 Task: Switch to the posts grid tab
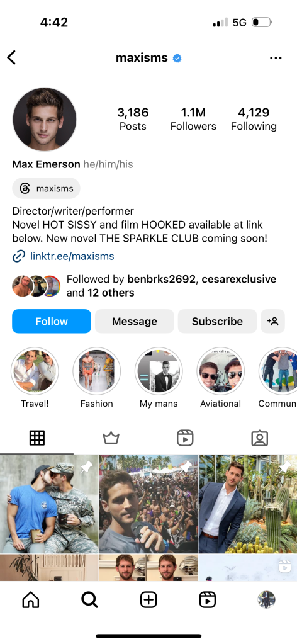pyautogui.click(x=37, y=438)
